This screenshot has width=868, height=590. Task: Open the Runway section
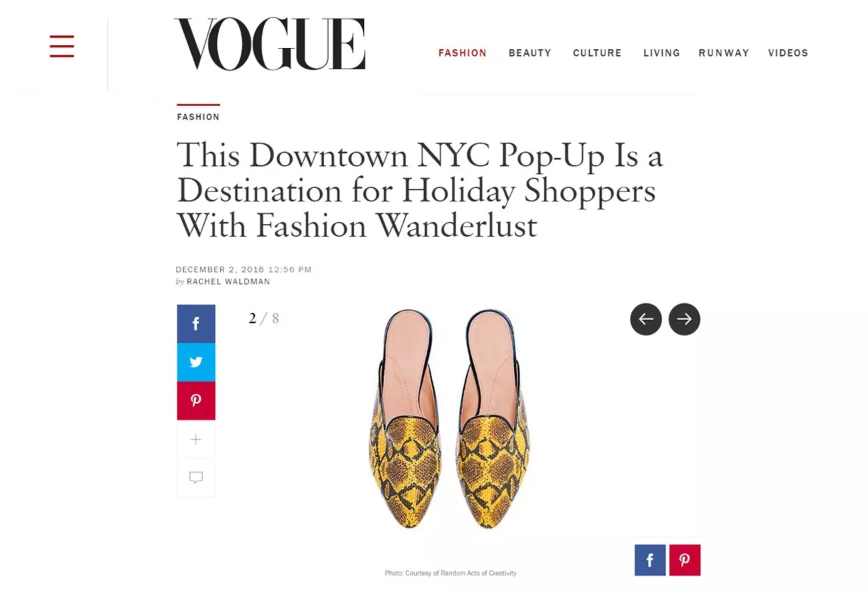click(724, 53)
